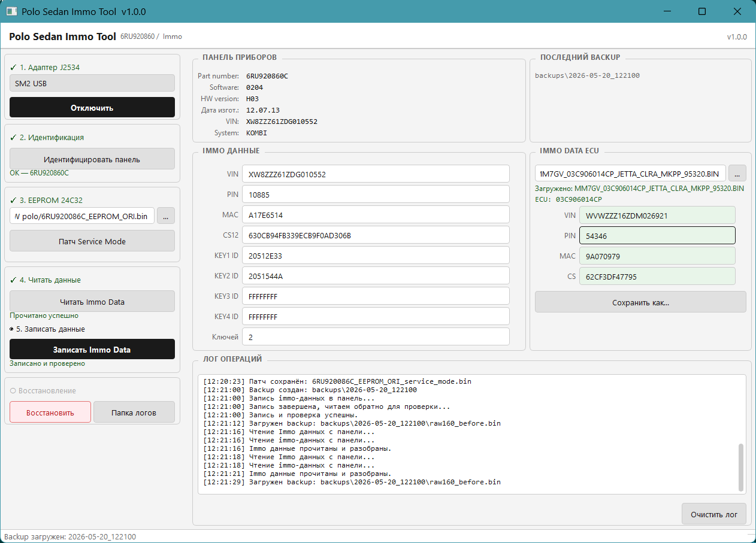Click the 'ECU: 03C906014CP' label
The width and height of the screenshot is (756, 543).
click(x=568, y=199)
